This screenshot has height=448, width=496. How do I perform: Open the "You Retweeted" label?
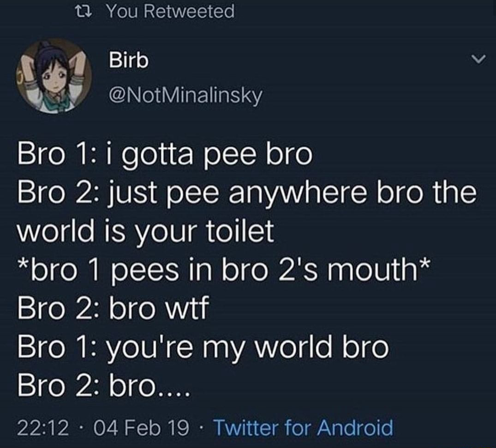[x=171, y=12]
